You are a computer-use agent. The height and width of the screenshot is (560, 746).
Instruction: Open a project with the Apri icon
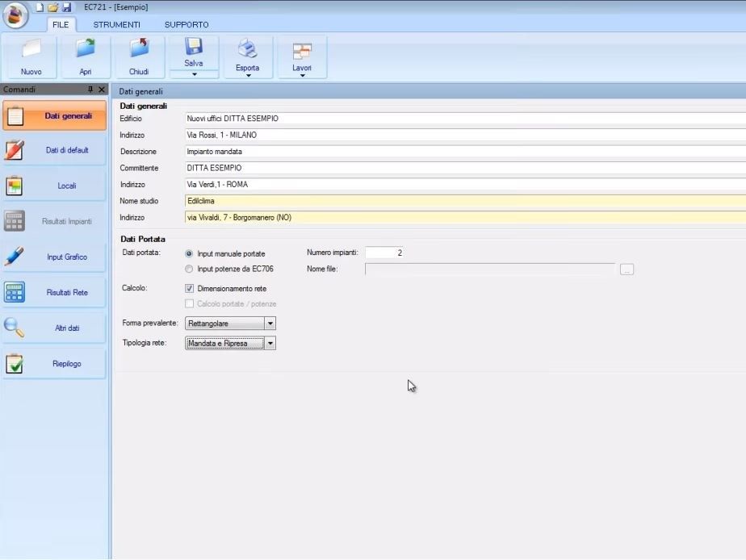tap(86, 49)
